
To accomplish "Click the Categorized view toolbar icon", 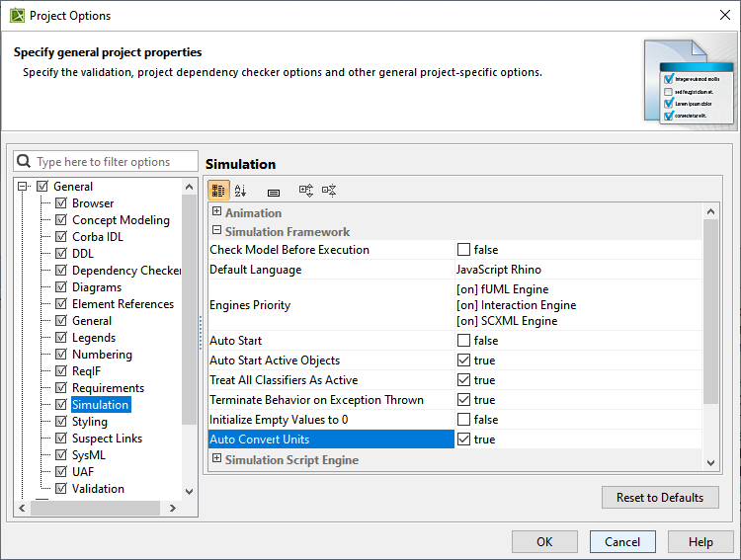I will coord(219,191).
